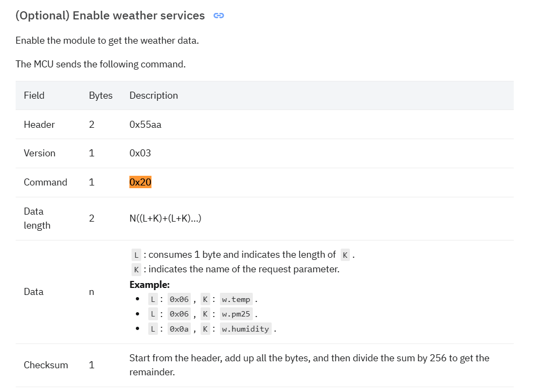Click the "Checksum" field cell
The image size is (545, 392).
[46, 365]
